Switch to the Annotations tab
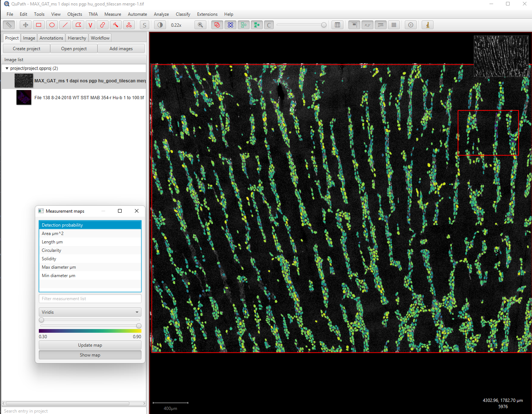 pos(51,38)
